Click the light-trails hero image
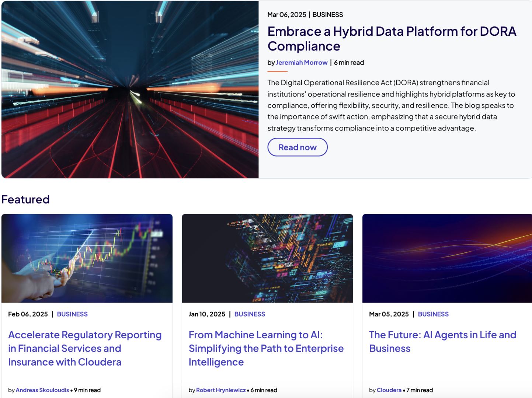Screen dimensions: 532x398 (130, 90)
